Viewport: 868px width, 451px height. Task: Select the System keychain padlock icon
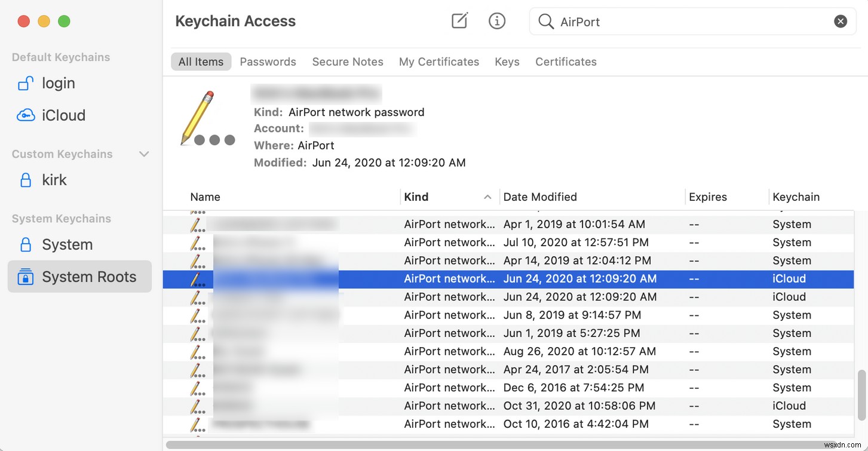[26, 244]
